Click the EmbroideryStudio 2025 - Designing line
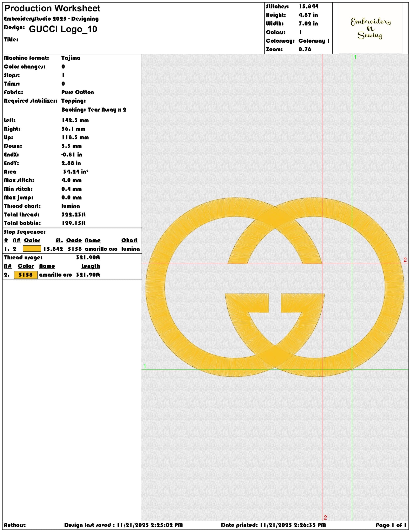This screenshot has height=532, width=411. 51,19
